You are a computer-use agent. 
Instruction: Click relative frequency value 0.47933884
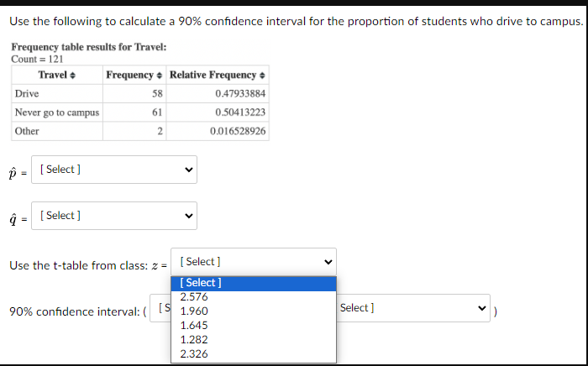coord(240,93)
